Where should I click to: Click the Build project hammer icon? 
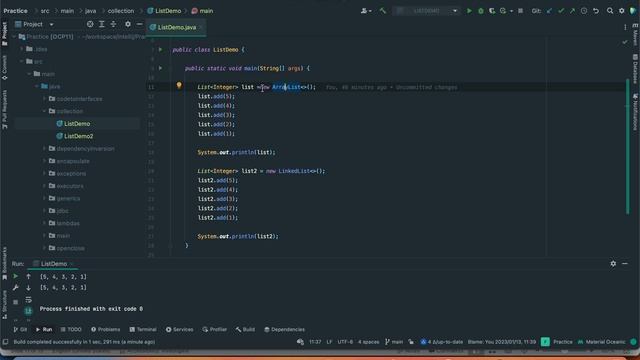pyautogui.click(x=382, y=11)
